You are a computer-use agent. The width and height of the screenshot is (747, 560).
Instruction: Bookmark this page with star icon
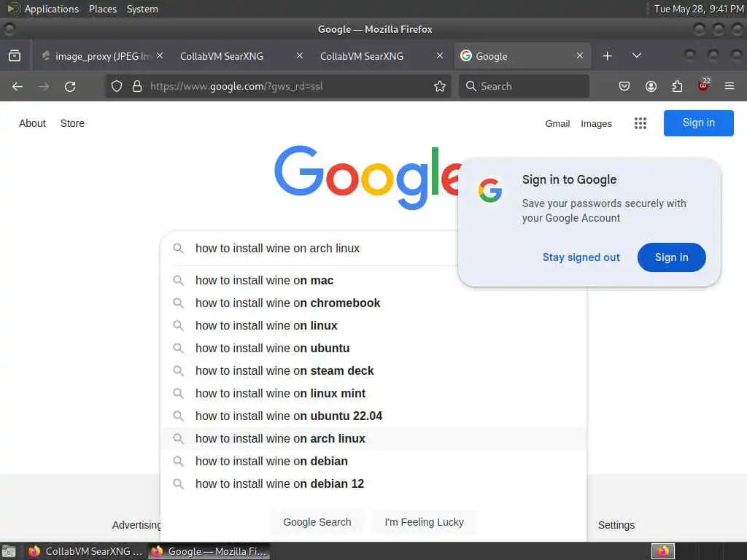[440, 86]
